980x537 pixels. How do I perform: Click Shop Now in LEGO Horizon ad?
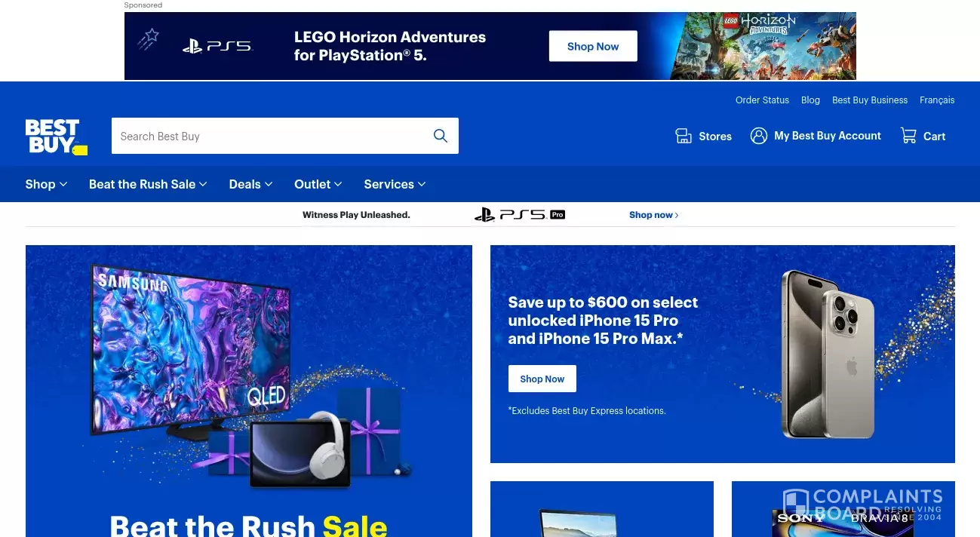click(593, 46)
